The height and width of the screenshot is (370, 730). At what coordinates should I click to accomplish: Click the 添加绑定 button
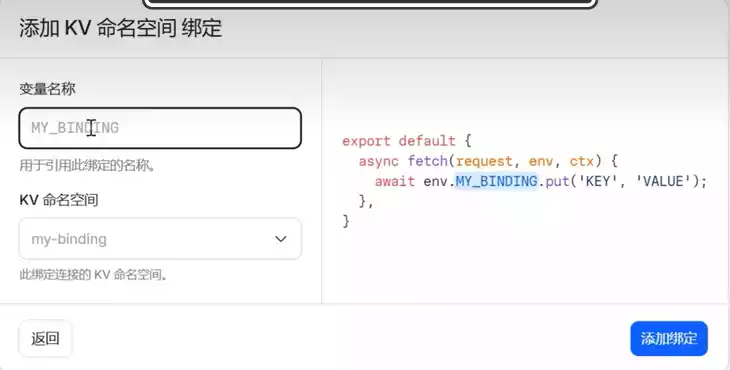click(x=669, y=338)
